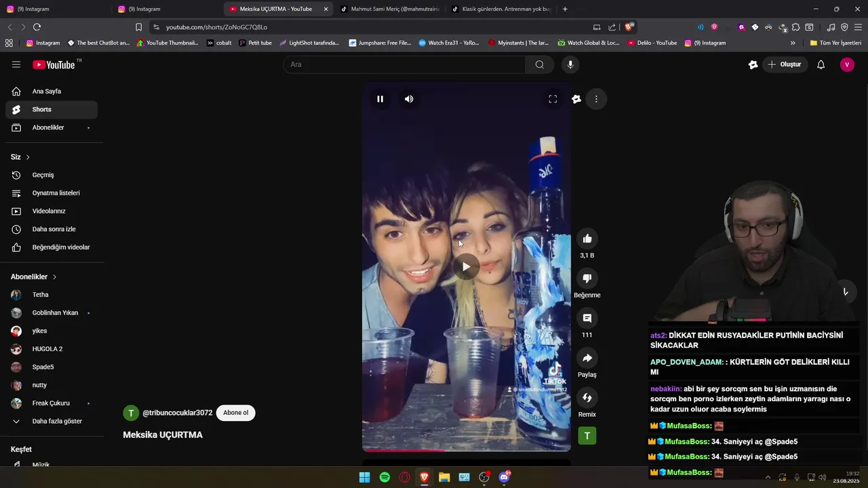Viewport: 868px width, 488px height.
Task: Click the video progress bar
Action: point(467,450)
